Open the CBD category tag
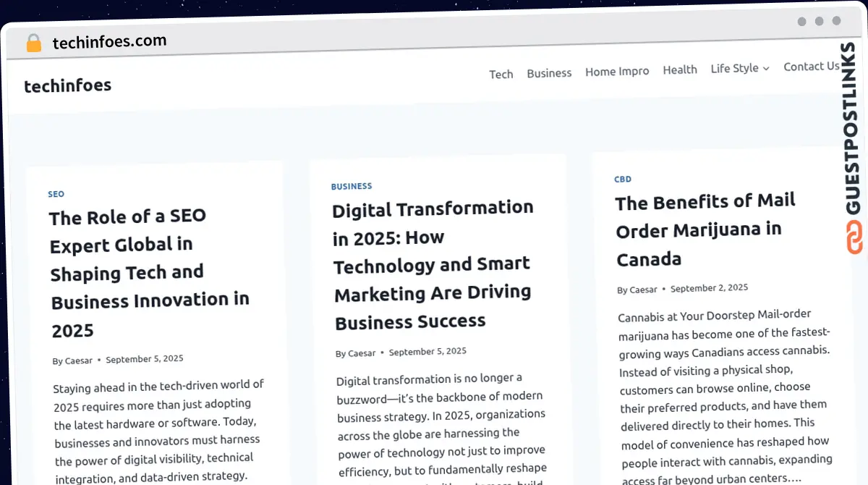The height and width of the screenshot is (485, 868). (623, 179)
